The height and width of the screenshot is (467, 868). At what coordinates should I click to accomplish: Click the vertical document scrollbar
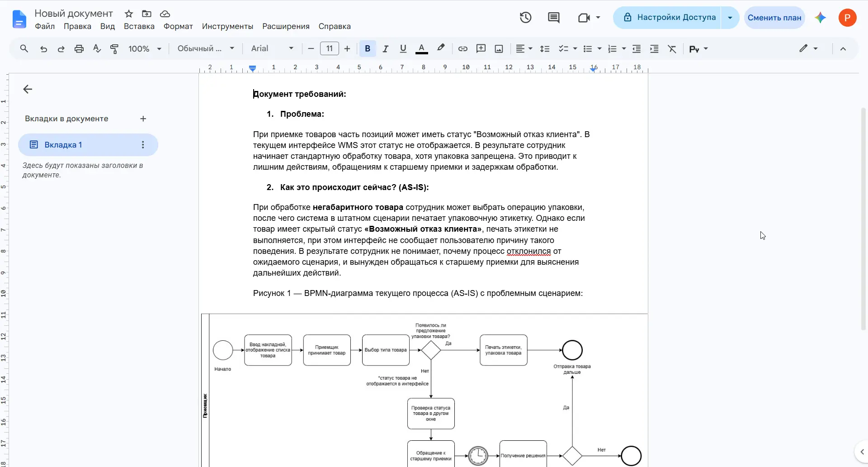[863, 219]
